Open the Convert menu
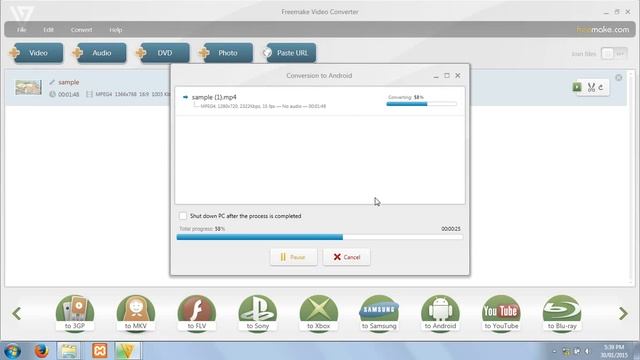The image size is (640, 360). (x=81, y=30)
